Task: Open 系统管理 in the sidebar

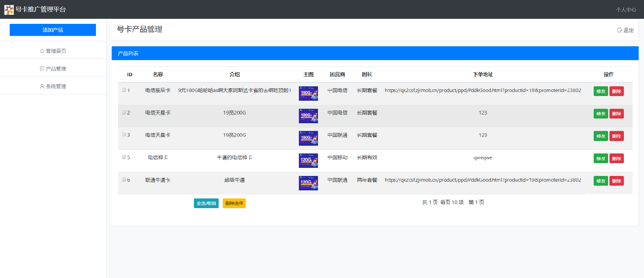Action: (53, 86)
